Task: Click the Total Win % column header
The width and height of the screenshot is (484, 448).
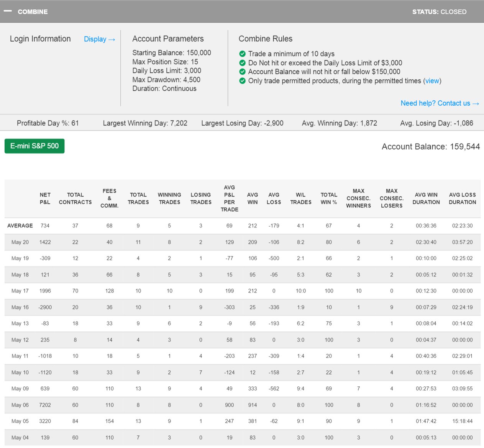Action: (x=328, y=198)
